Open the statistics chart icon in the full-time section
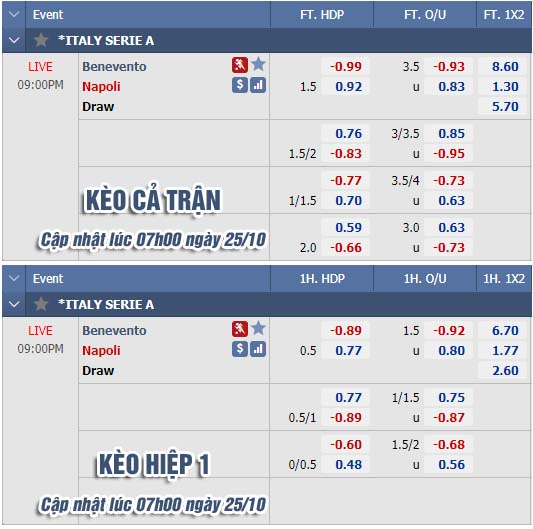 tap(258, 85)
